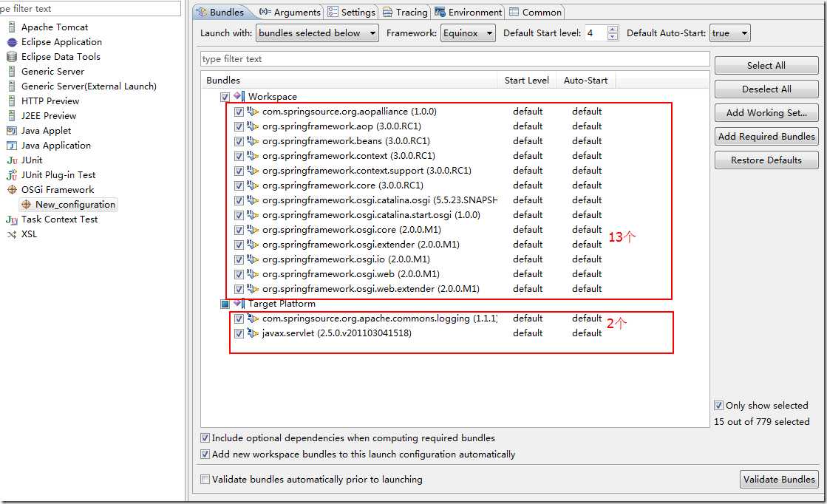Click the Task Context Test icon

point(12,219)
